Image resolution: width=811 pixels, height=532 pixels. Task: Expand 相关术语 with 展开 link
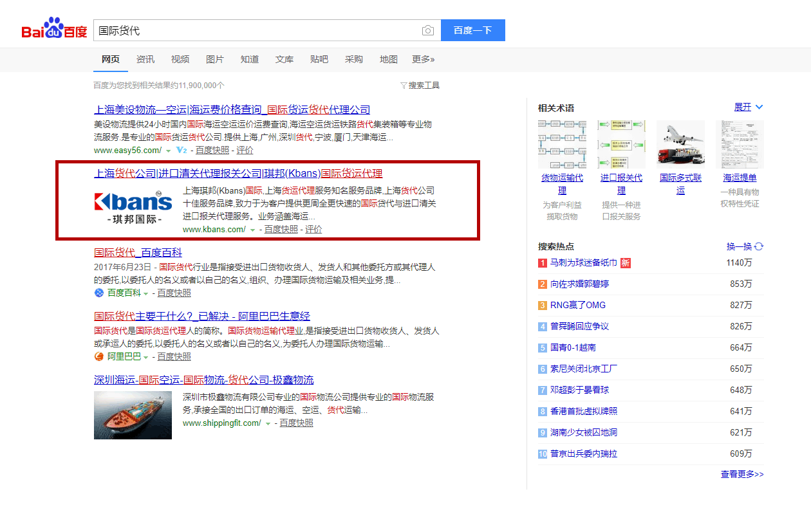749,107
